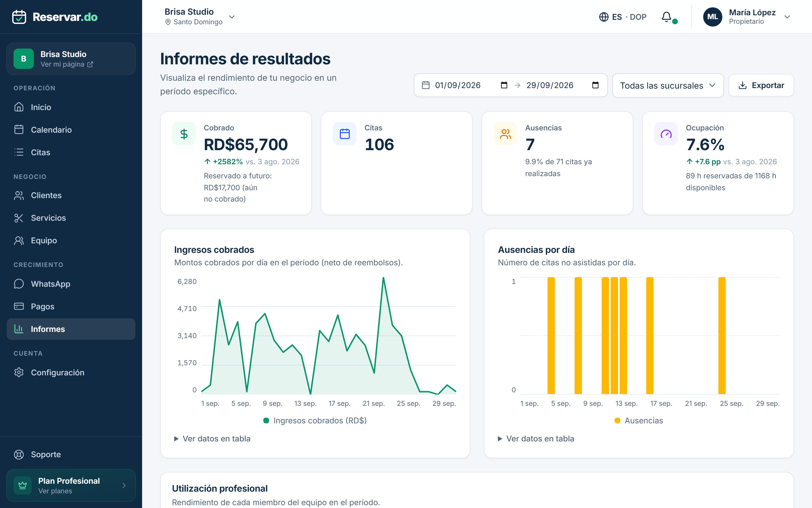812x508 pixels.
Task: Click the calendar icon on Citas card
Action: (x=345, y=134)
